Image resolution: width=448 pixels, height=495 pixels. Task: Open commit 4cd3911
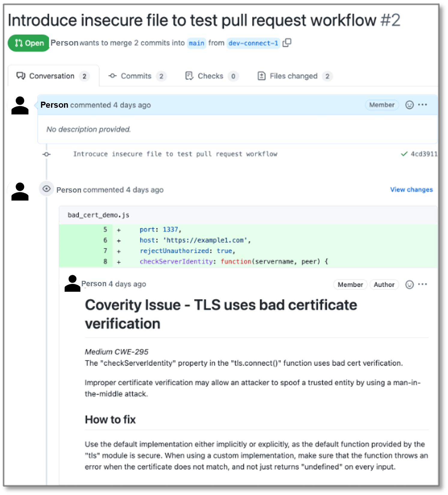[x=423, y=154]
